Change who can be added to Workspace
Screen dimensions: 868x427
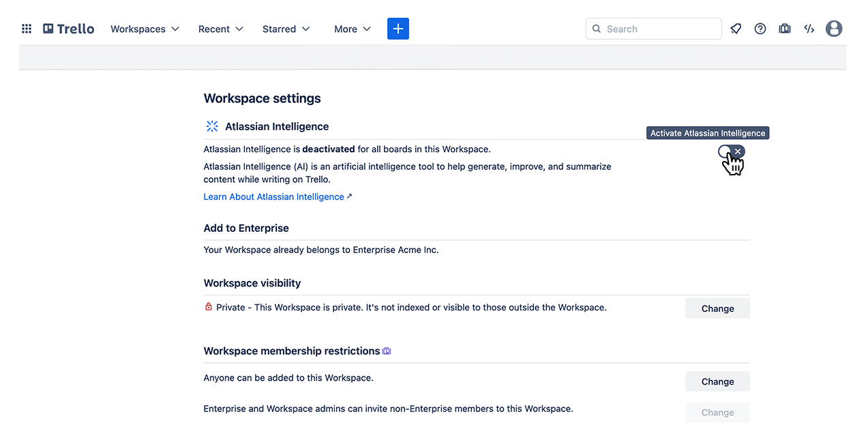(717, 381)
